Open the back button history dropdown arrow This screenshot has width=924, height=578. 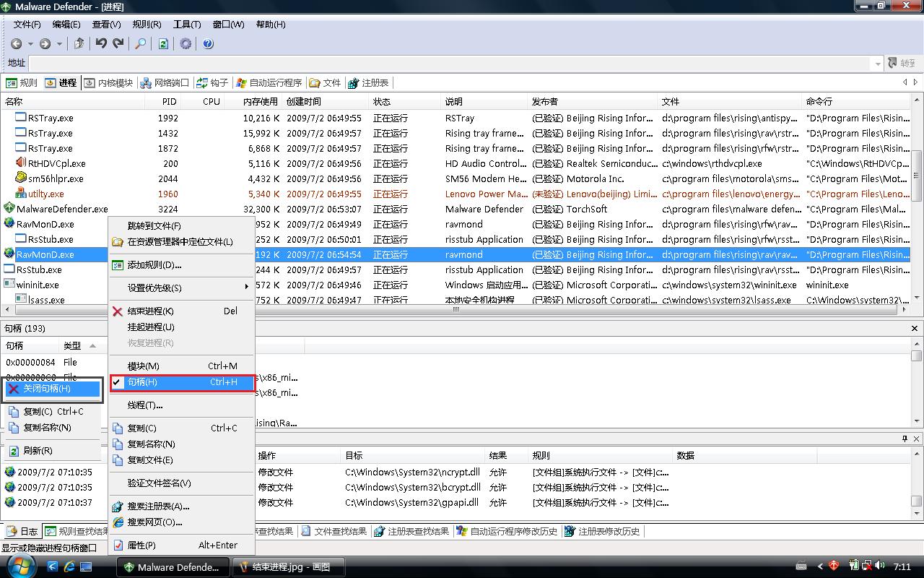tap(31, 44)
